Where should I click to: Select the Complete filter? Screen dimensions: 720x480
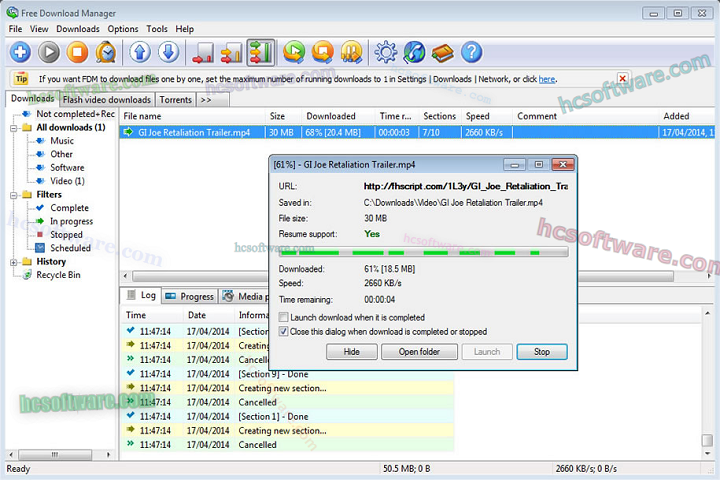tap(69, 208)
